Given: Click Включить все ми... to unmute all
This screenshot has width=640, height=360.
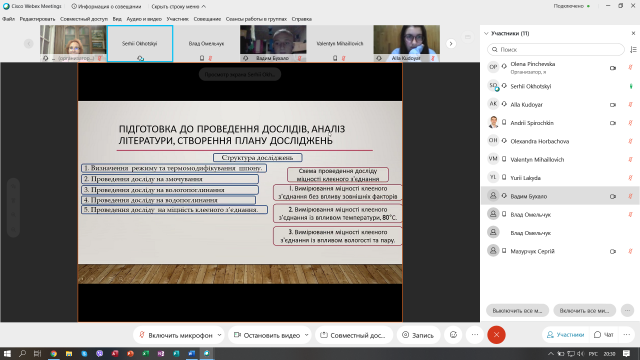Looking at the screenshot, I should (x=584, y=311).
